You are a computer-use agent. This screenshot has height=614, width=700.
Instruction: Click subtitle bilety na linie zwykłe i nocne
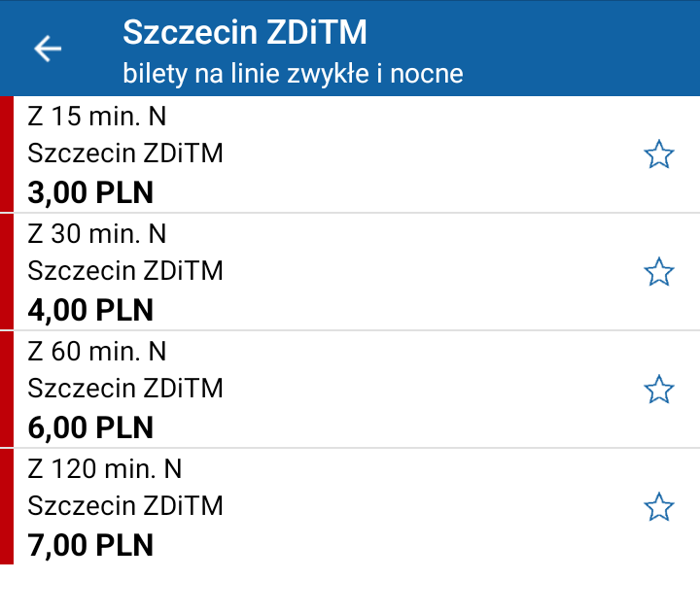pos(293,73)
